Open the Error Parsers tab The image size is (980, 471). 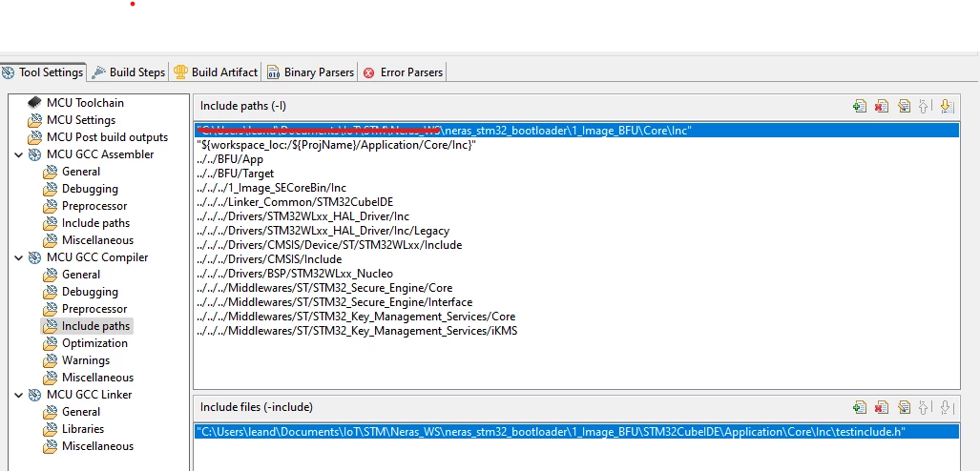coord(403,72)
